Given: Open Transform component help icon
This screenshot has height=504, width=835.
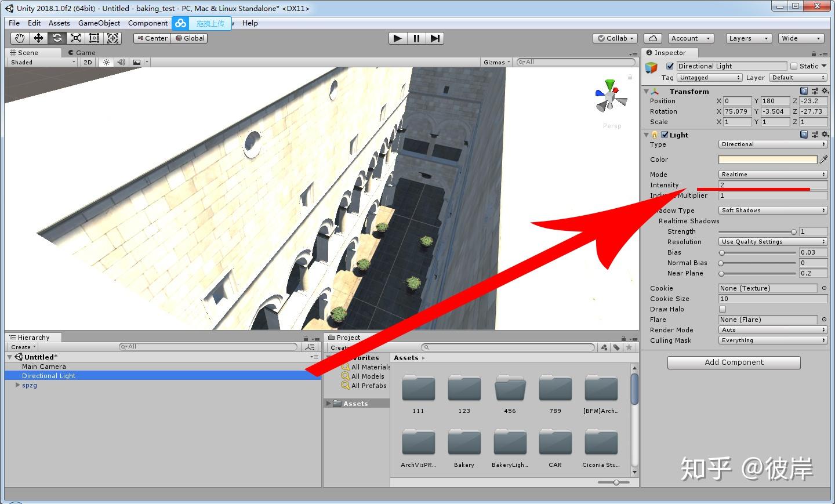Looking at the screenshot, I should [x=804, y=91].
